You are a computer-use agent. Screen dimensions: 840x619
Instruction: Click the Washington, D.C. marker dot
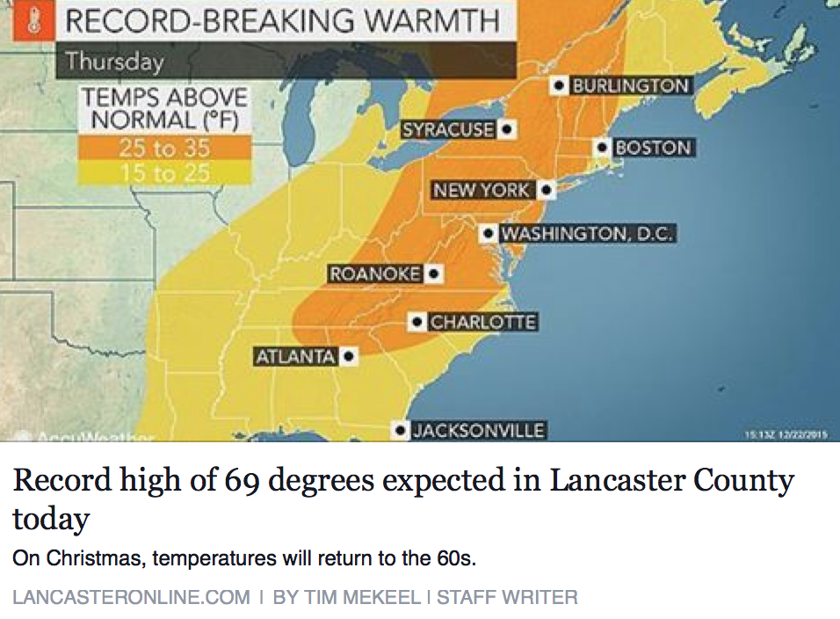click(x=487, y=234)
